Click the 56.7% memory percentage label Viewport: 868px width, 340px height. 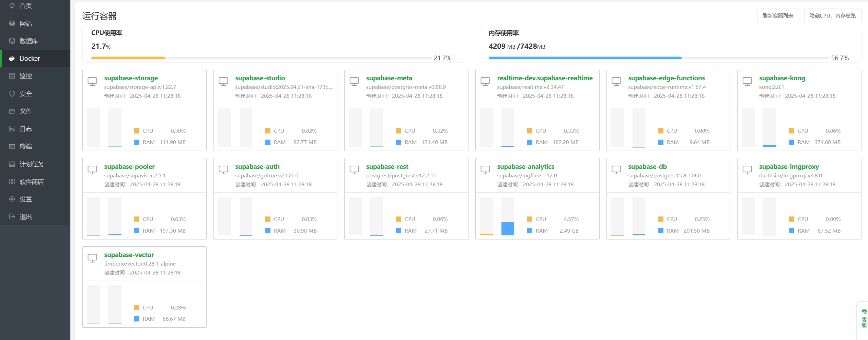point(840,58)
